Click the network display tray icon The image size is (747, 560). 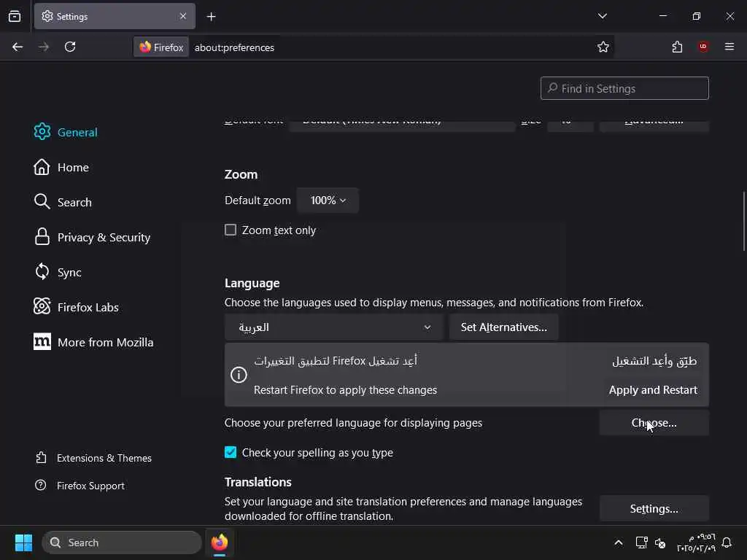pos(641,542)
